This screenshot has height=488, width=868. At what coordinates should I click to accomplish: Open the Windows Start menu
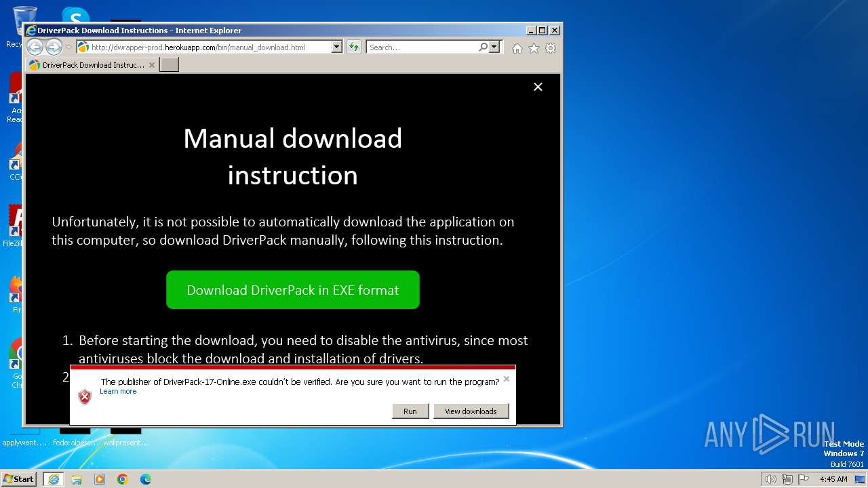pyautogui.click(x=18, y=479)
